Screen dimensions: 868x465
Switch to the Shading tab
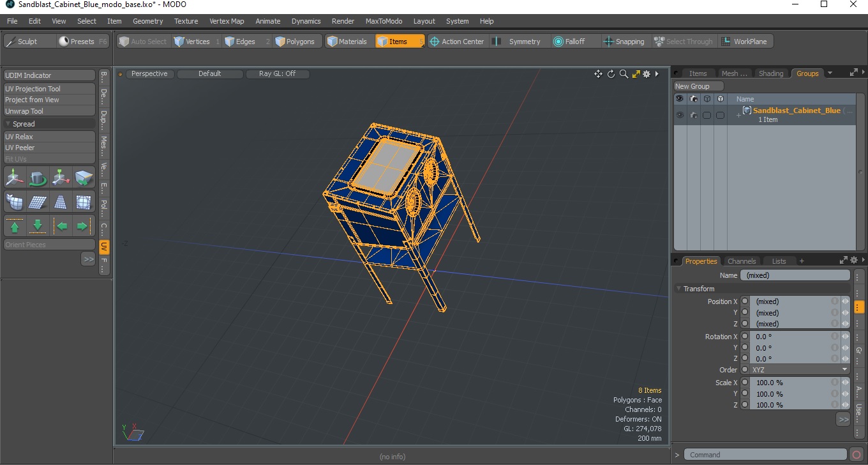(x=770, y=73)
